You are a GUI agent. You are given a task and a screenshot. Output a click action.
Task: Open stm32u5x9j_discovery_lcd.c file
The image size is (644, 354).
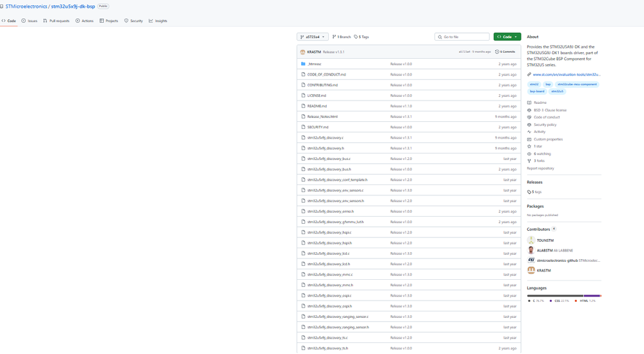tap(328, 253)
